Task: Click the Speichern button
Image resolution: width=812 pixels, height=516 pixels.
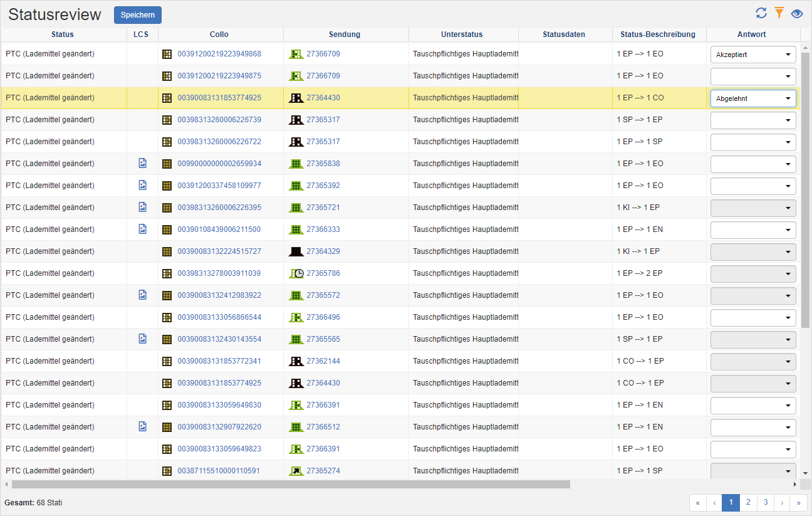Action: point(138,15)
